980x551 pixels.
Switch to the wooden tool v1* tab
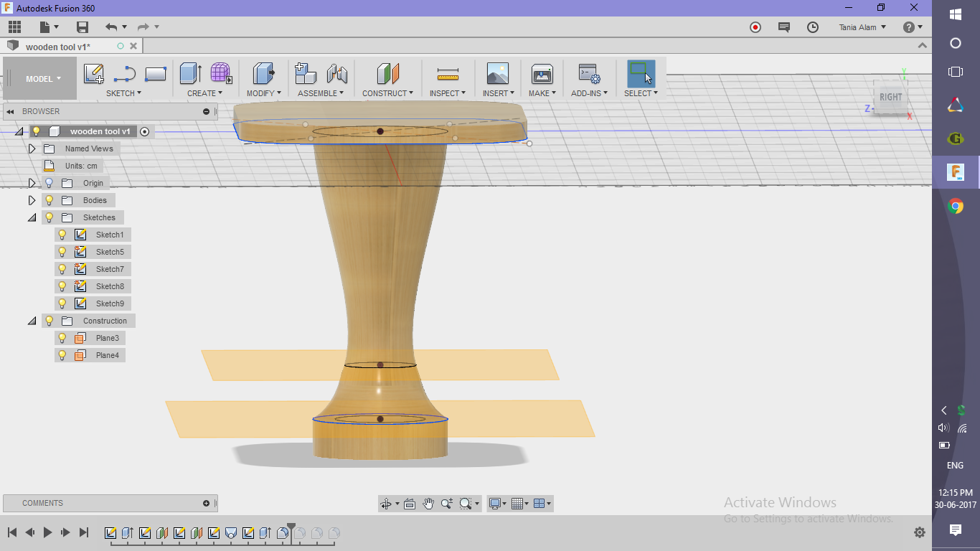(x=58, y=47)
